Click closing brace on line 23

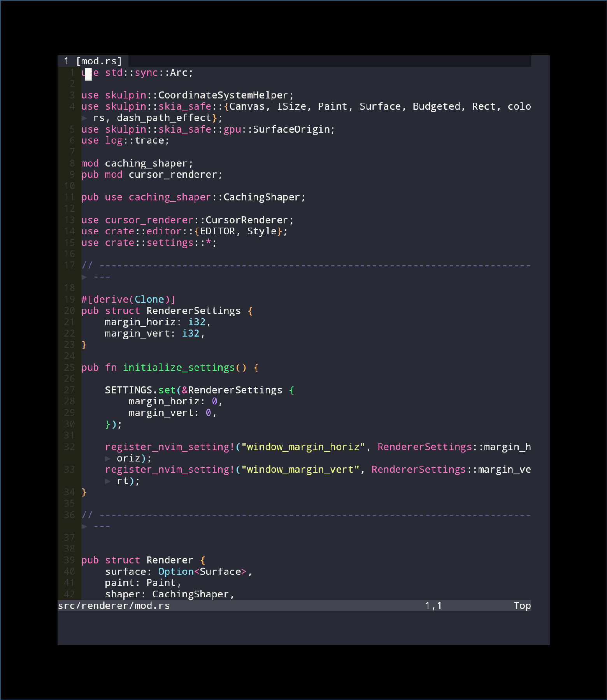pyautogui.click(x=84, y=345)
